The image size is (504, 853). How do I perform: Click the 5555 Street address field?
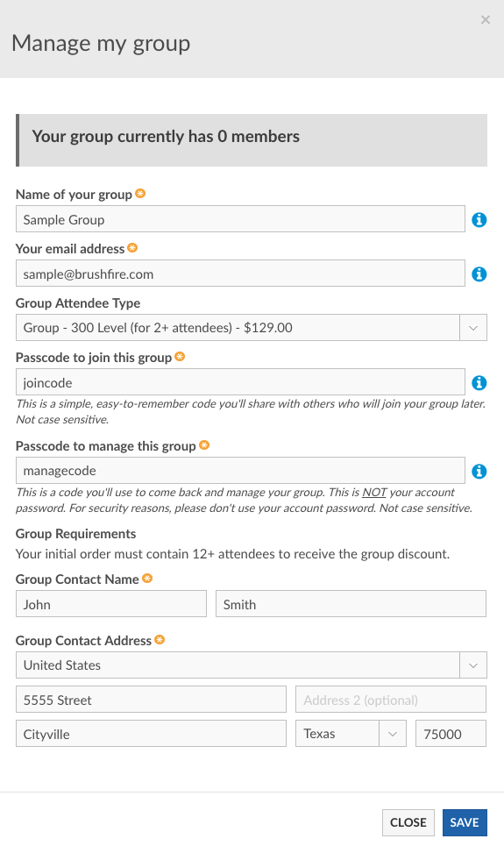(151, 700)
